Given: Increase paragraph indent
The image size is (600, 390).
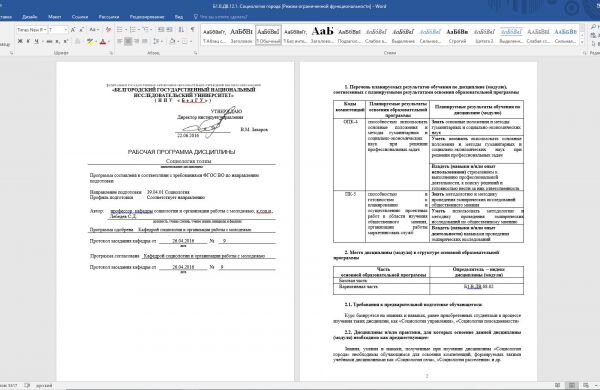Looking at the screenshot, I should (170, 29).
